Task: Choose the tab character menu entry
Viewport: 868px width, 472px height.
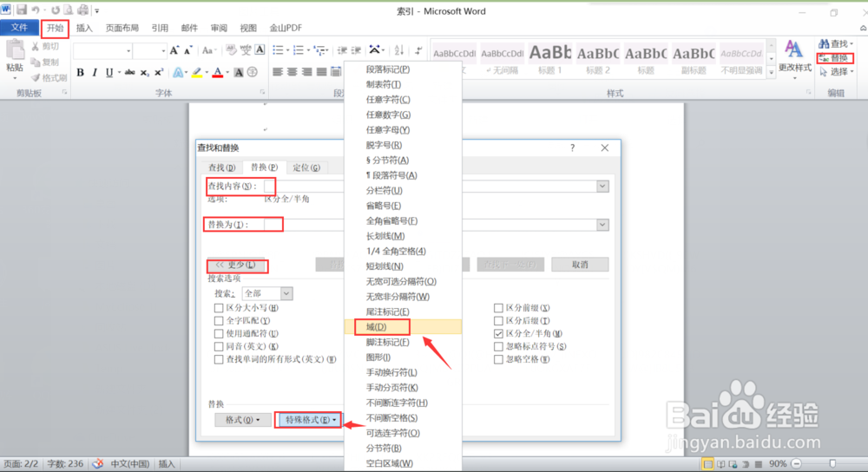Action: (403, 84)
